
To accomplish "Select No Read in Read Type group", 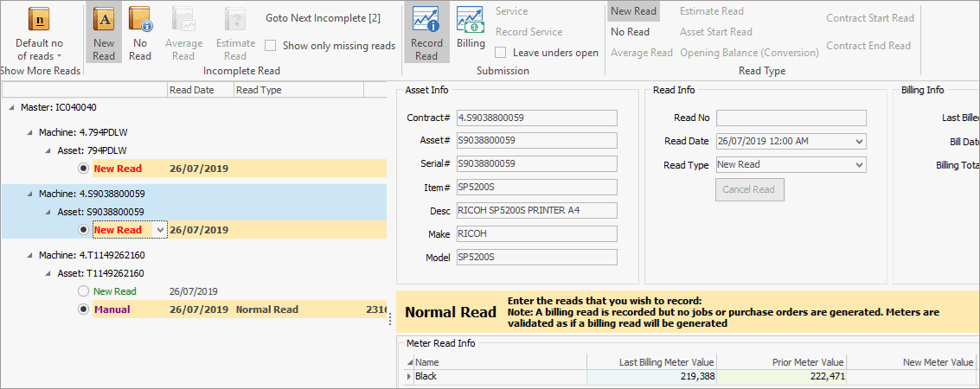I will (630, 32).
